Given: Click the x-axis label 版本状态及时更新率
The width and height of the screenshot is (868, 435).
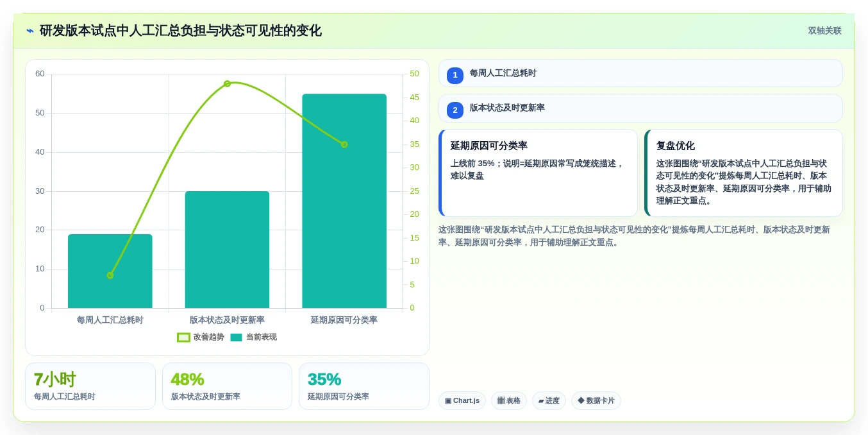Looking at the screenshot, I should point(227,320).
